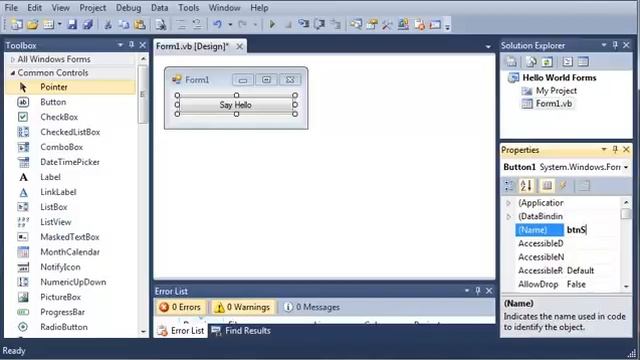The image size is (640, 360).
Task: Open the Add New Item dropdown arrow
Action: [60, 24]
